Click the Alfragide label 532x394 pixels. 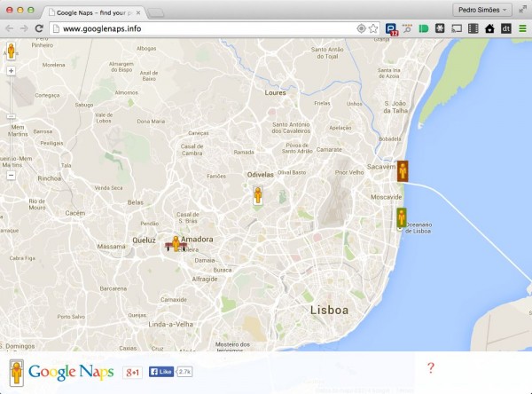(205, 279)
